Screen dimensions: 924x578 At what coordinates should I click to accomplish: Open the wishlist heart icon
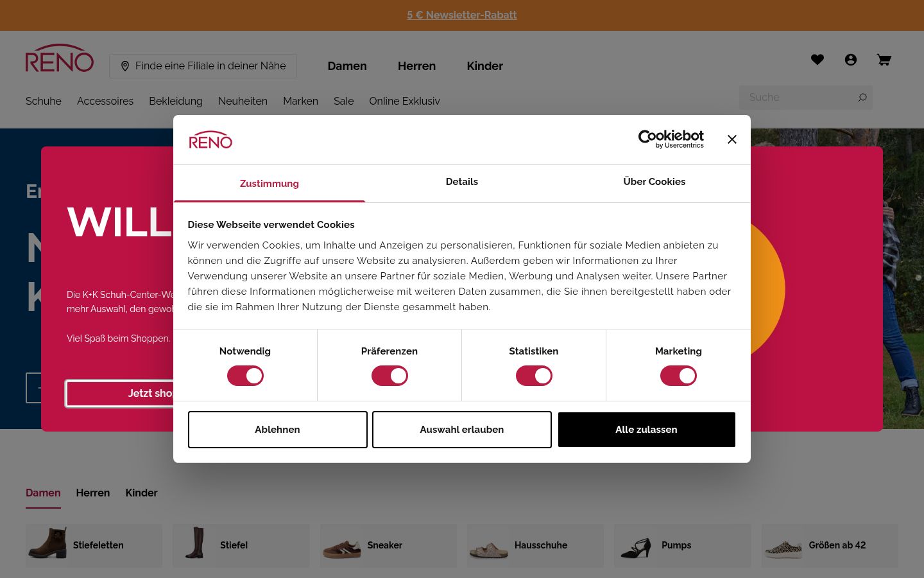817,60
